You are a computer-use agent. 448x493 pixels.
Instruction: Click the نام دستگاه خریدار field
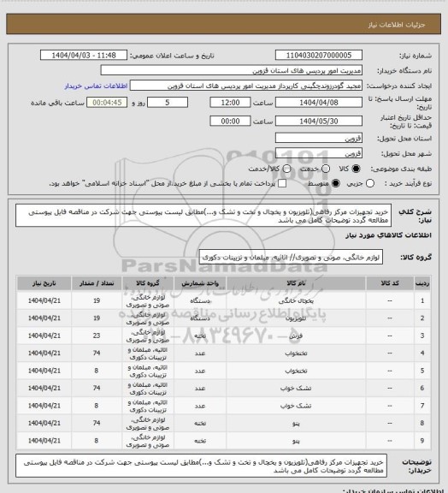[x=231, y=70]
